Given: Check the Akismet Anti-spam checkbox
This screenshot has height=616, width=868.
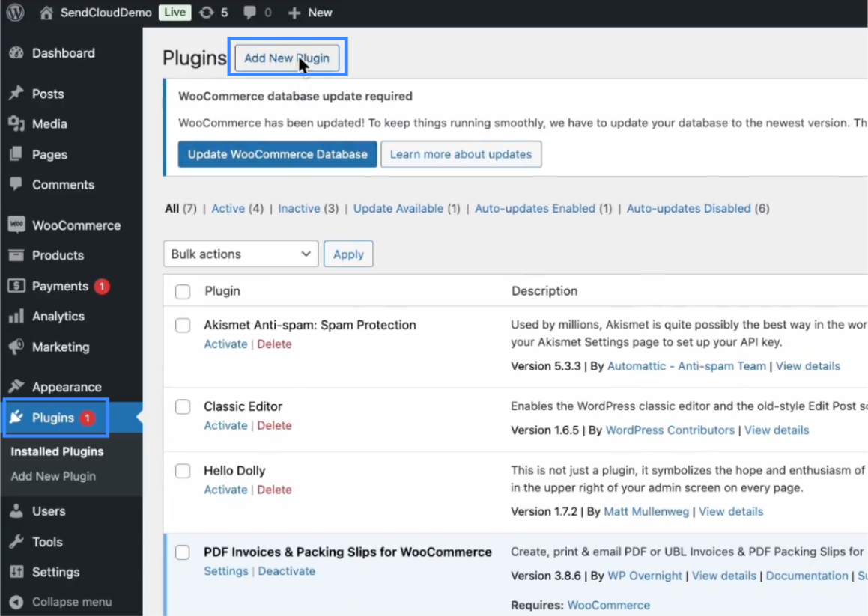Looking at the screenshot, I should click(x=183, y=326).
